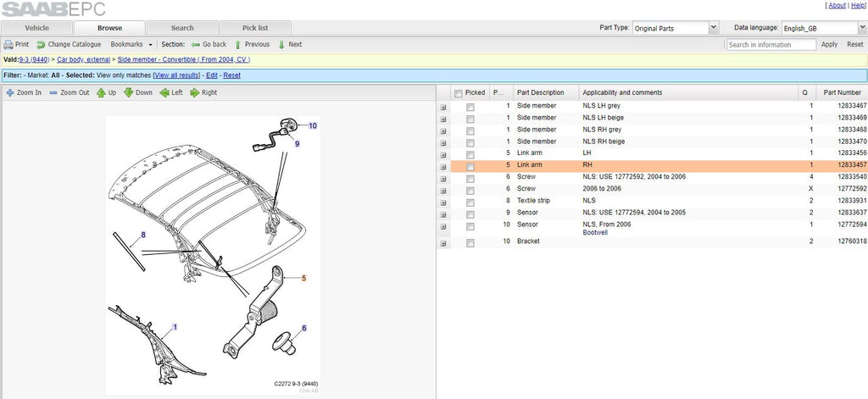Select callout number 5 in diagram
This screenshot has height=399, width=868.
pos(304,279)
